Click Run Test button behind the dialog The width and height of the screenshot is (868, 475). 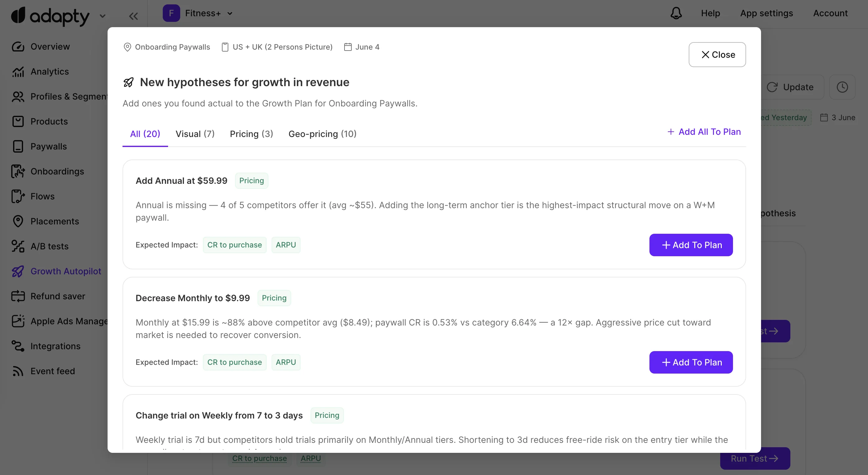click(x=755, y=458)
